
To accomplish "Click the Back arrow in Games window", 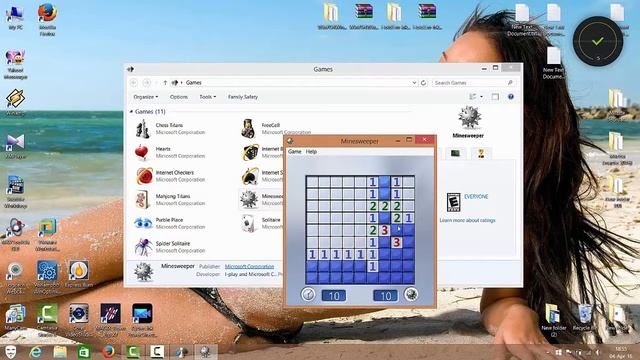I will click(x=134, y=82).
